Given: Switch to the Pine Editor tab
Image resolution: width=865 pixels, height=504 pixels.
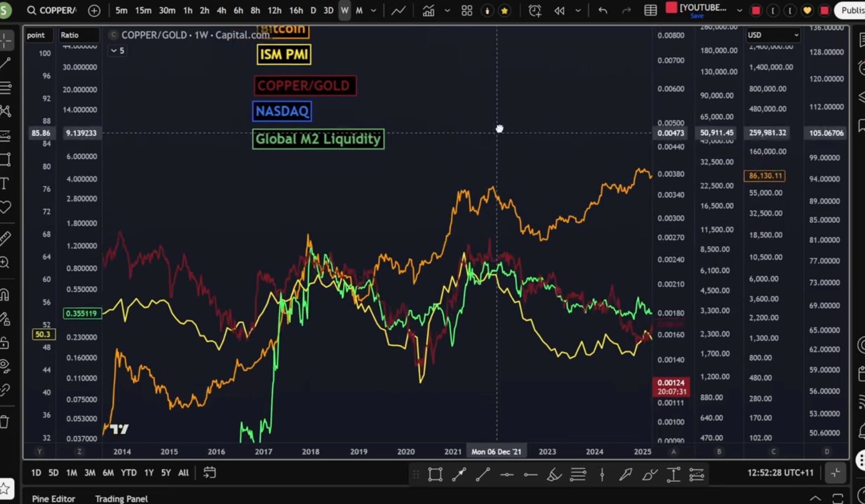Looking at the screenshot, I should pos(53,499).
